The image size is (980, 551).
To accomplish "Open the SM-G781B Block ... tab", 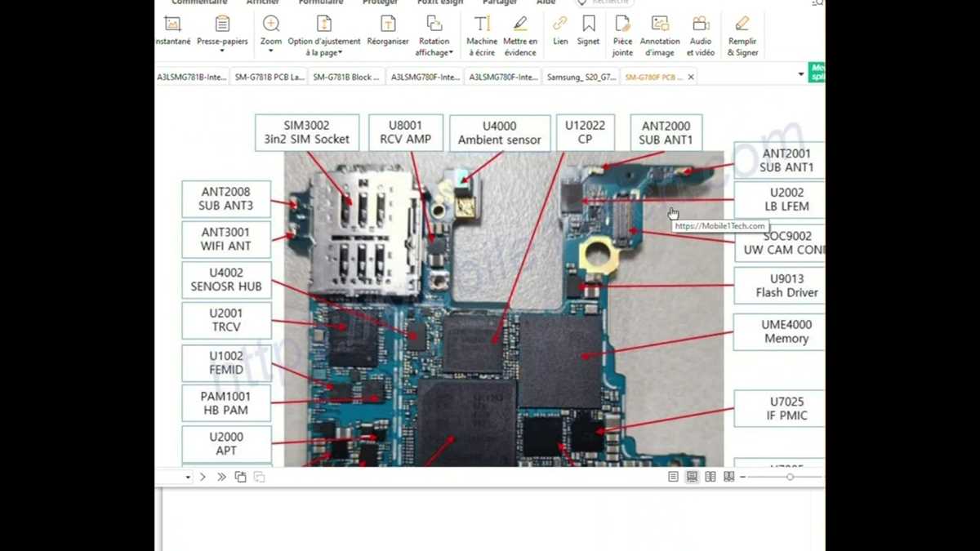I will (346, 77).
